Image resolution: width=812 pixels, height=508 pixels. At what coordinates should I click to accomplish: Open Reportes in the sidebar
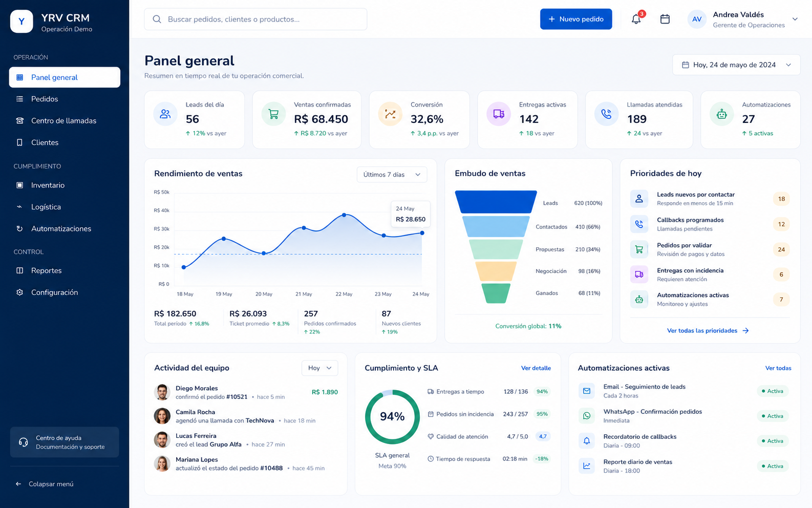click(65, 270)
